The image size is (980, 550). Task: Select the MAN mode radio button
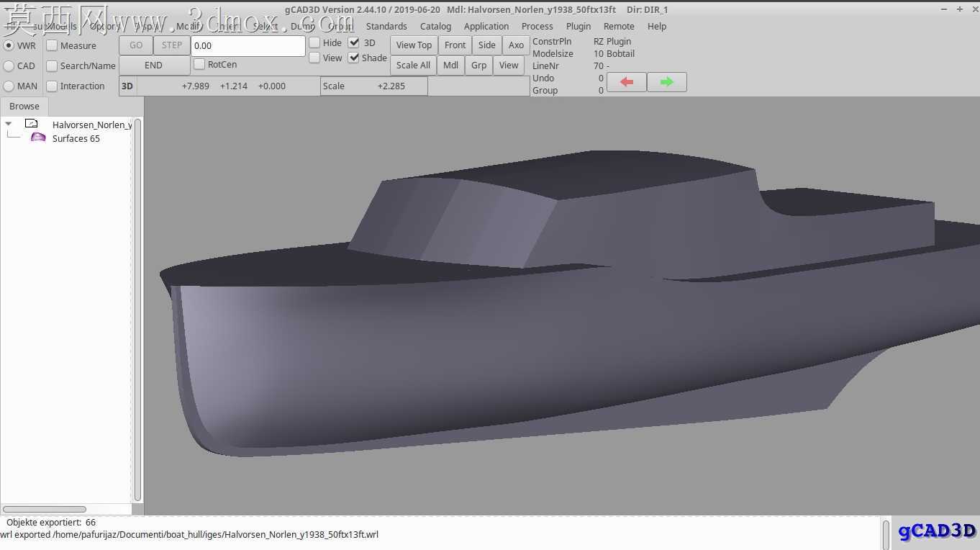(9, 86)
